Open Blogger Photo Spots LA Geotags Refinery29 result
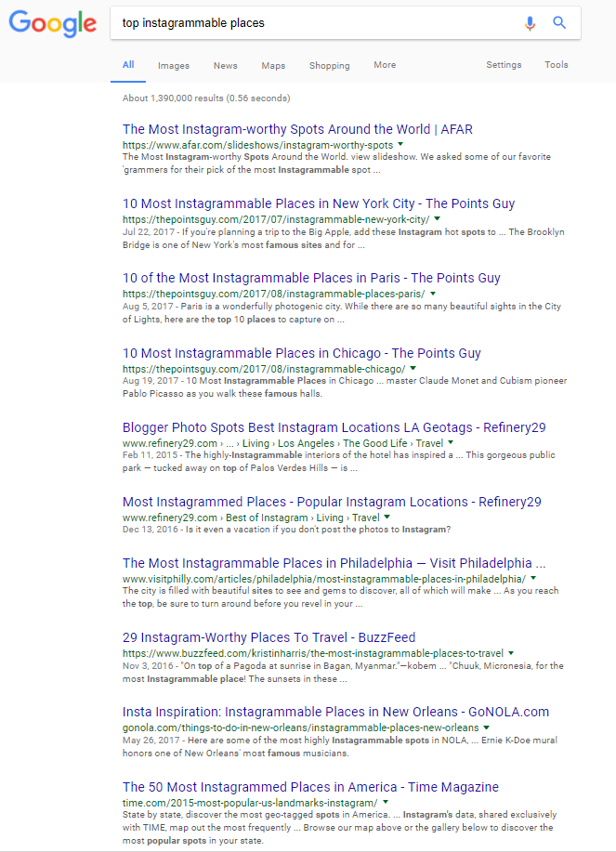The height and width of the screenshot is (852, 616). (x=334, y=427)
